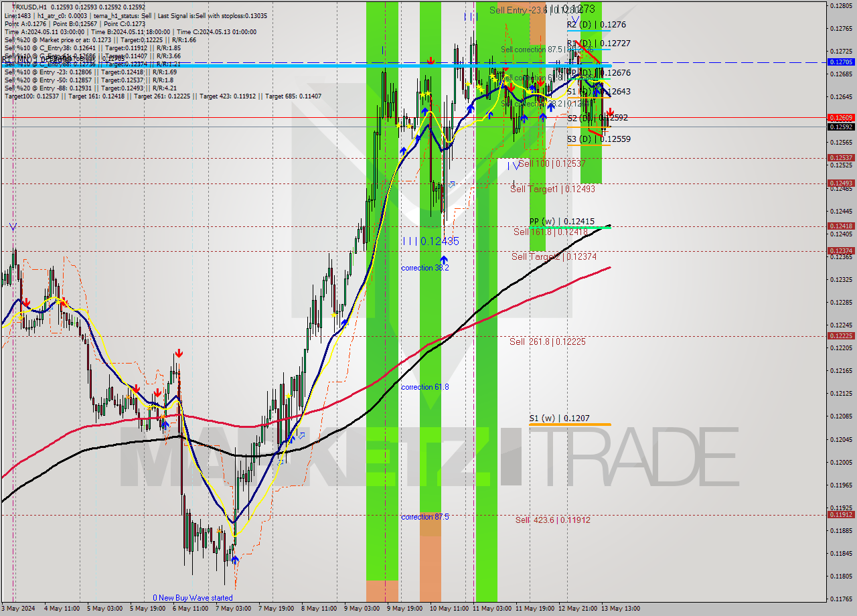This screenshot has height=616, width=857.
Task: Click the 'PP (D) | 0.12676' pivot label
Action: [x=599, y=72]
